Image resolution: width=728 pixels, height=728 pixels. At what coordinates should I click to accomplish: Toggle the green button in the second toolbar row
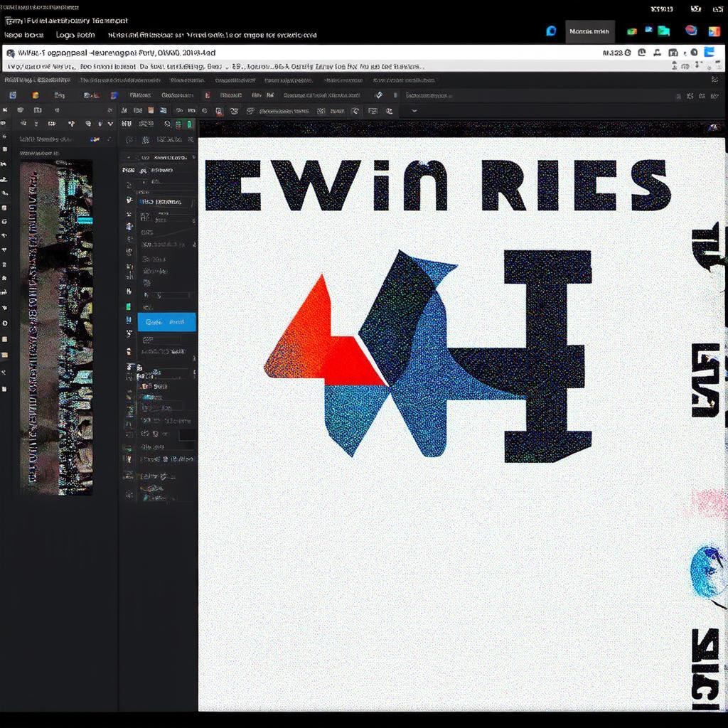pos(189,124)
